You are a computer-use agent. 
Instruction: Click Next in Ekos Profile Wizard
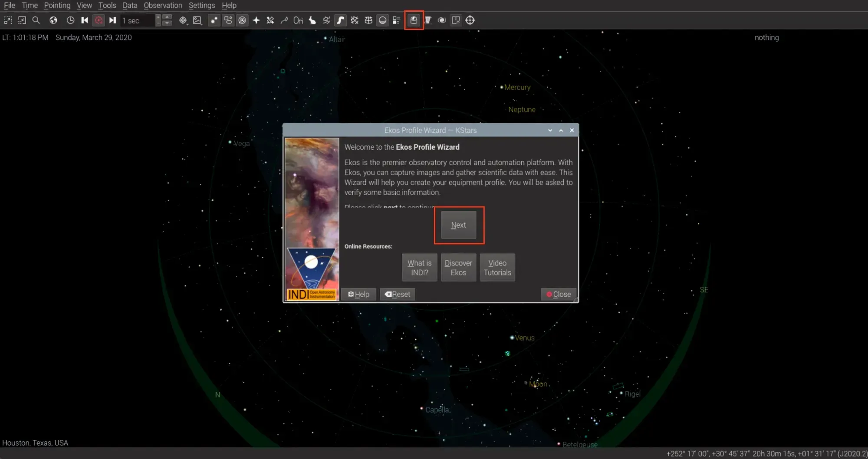coord(459,225)
